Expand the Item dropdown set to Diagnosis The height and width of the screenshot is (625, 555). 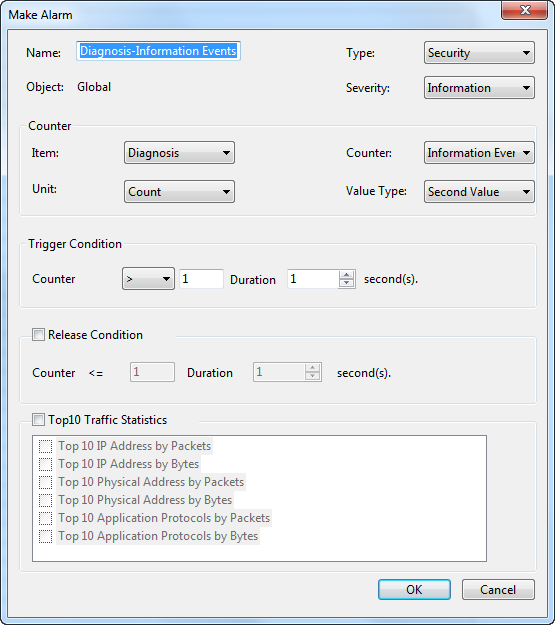point(179,153)
